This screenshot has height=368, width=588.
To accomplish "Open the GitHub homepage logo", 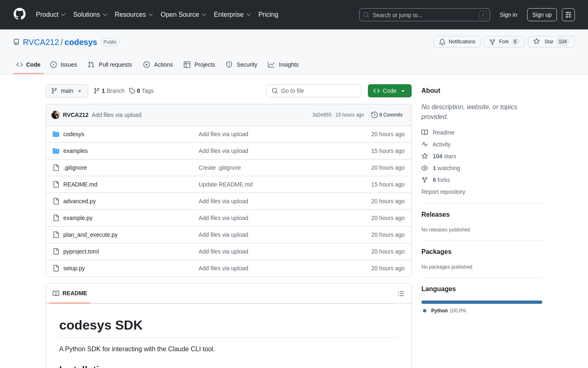I will click(20, 14).
